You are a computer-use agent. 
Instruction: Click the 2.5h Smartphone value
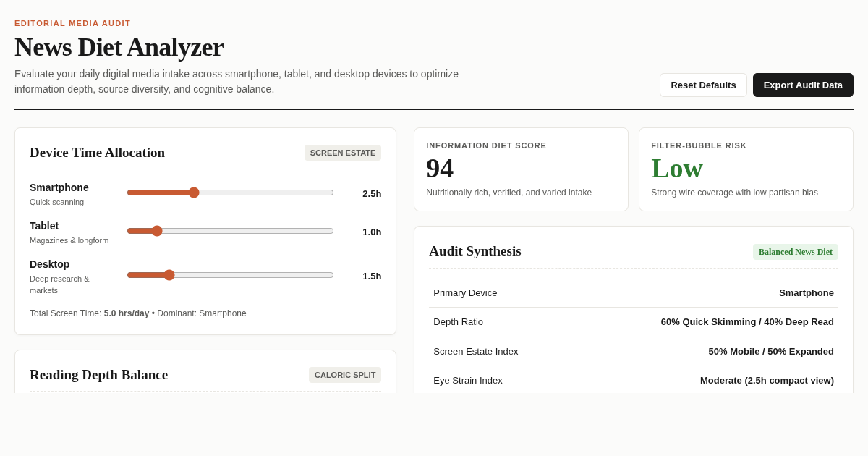[372, 193]
